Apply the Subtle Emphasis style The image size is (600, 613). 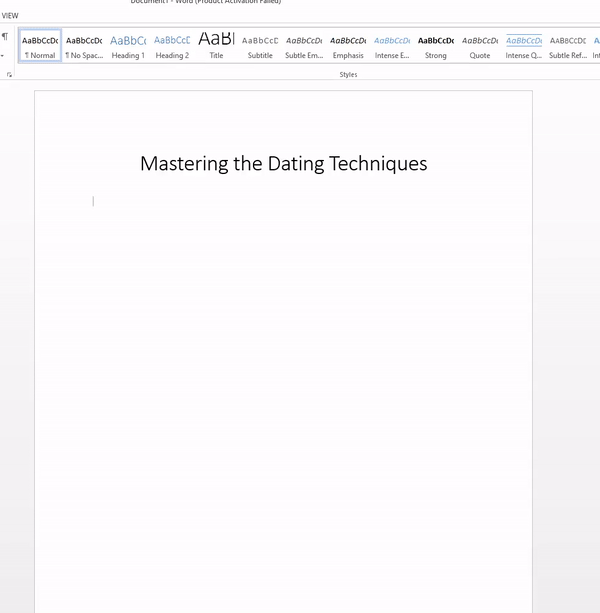click(304, 46)
